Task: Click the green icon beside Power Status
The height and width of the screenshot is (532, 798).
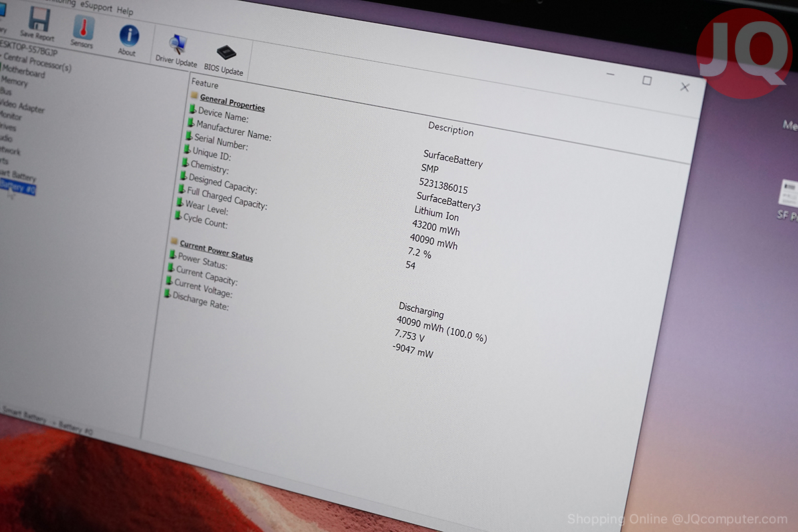Action: pyautogui.click(x=173, y=255)
